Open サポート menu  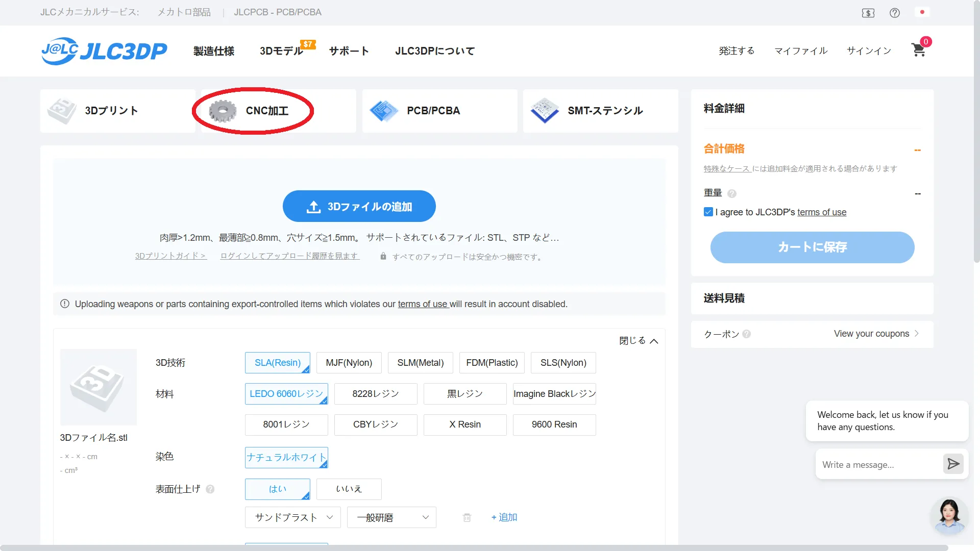coord(349,51)
